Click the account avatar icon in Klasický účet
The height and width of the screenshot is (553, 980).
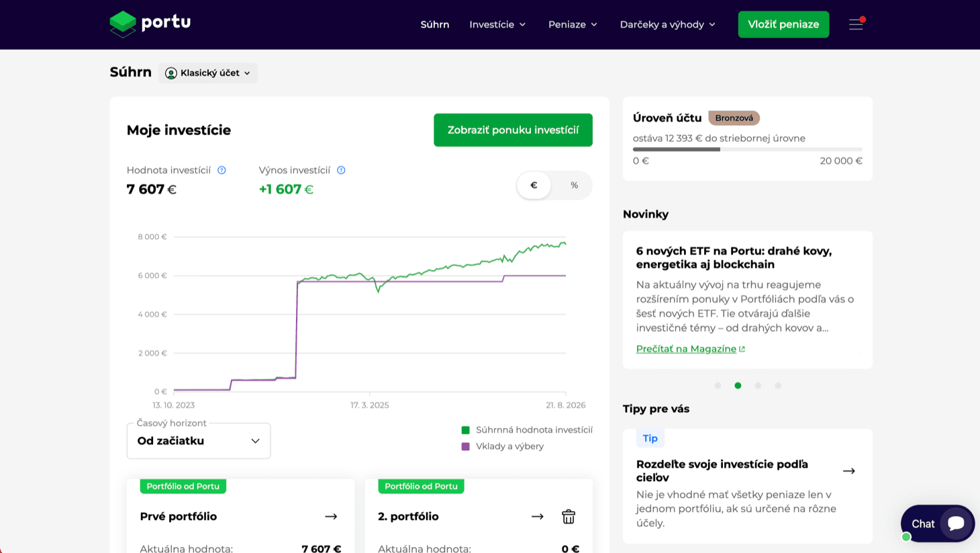click(171, 73)
